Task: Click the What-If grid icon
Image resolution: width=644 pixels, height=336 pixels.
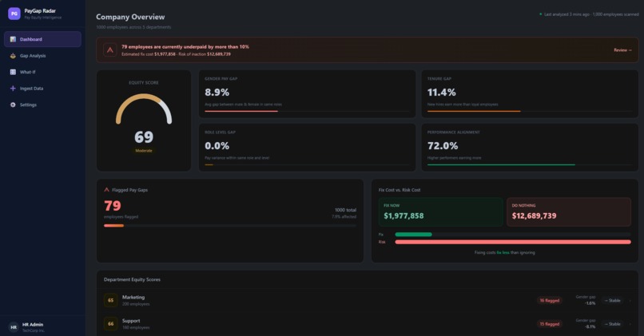Action: coord(13,72)
